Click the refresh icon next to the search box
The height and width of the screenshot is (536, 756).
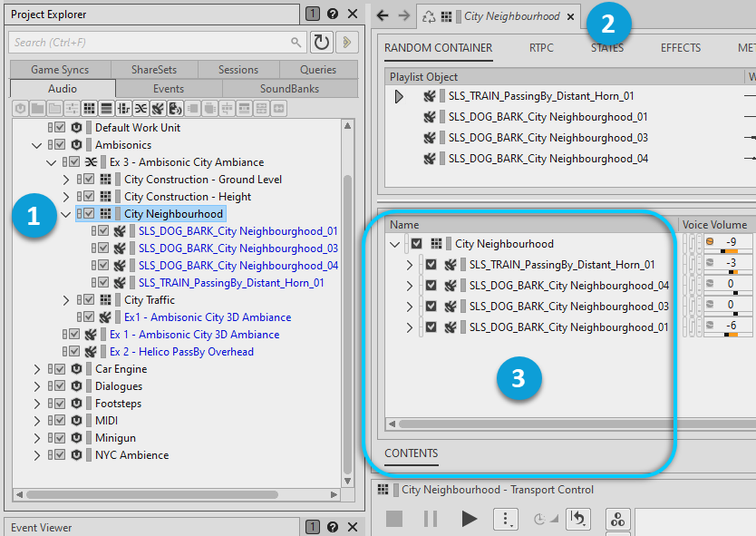click(321, 43)
